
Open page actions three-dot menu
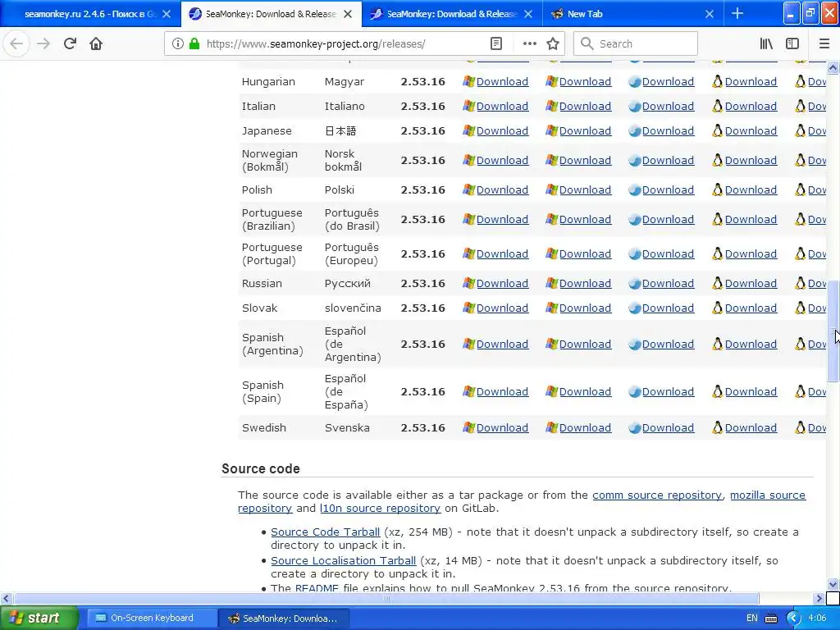pyautogui.click(x=529, y=44)
